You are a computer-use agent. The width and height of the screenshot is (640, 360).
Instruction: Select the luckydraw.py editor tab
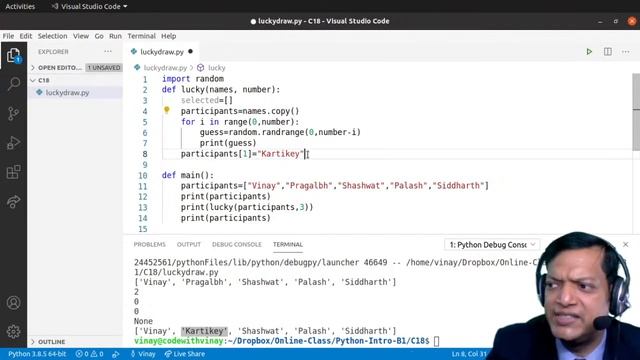pos(161,52)
